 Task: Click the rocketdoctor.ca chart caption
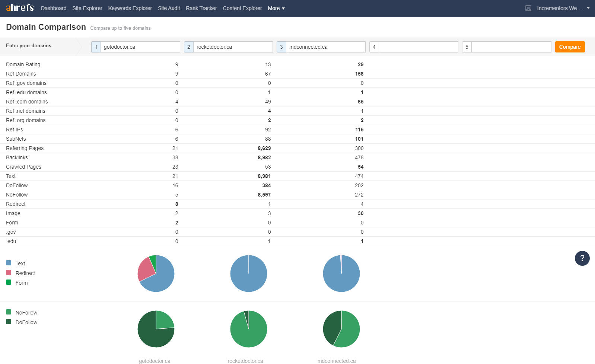click(x=245, y=361)
